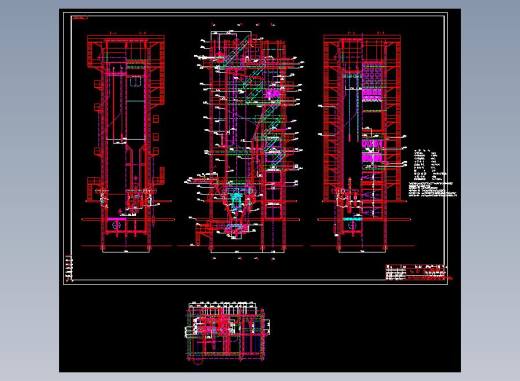Select the center boiler section view
This screenshot has width=520, height=381.
coord(243,142)
